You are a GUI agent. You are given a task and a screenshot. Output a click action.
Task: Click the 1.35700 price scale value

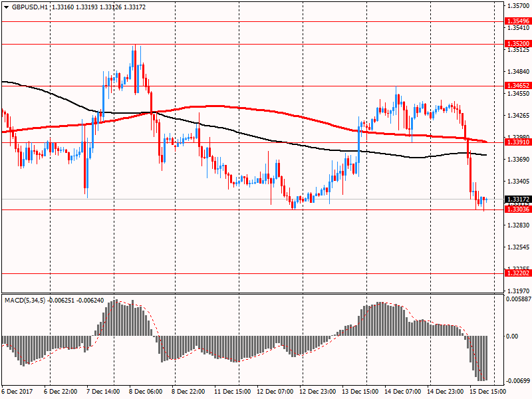[518, 6]
